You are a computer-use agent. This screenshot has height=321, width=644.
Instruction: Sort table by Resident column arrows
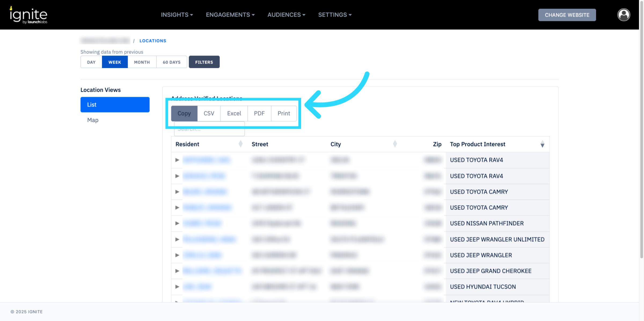tap(240, 144)
